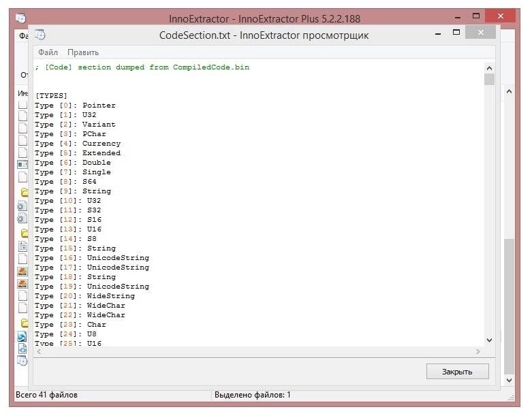The height and width of the screenshot is (420, 532).
Task: Close the CodeSection.txt viewer with the X
Action: [480, 32]
